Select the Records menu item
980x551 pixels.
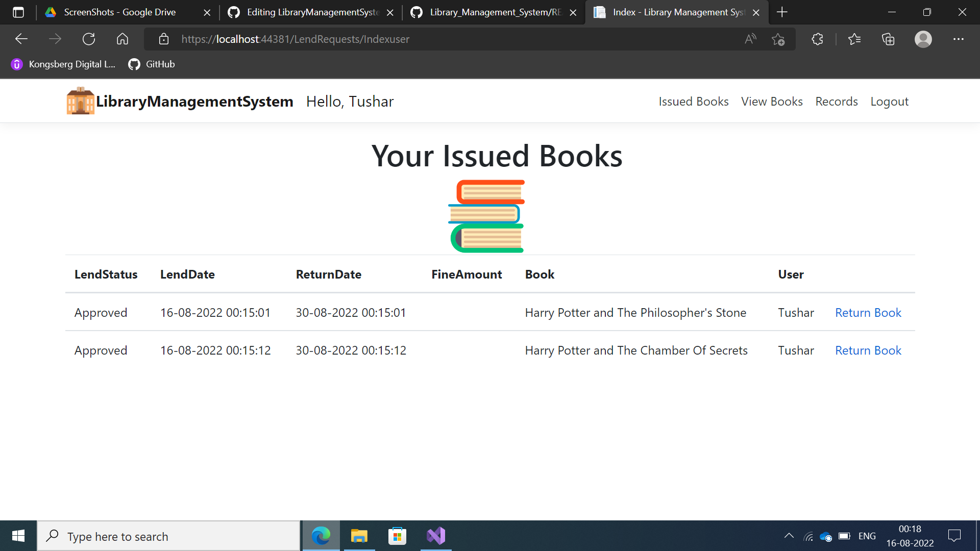(x=836, y=101)
